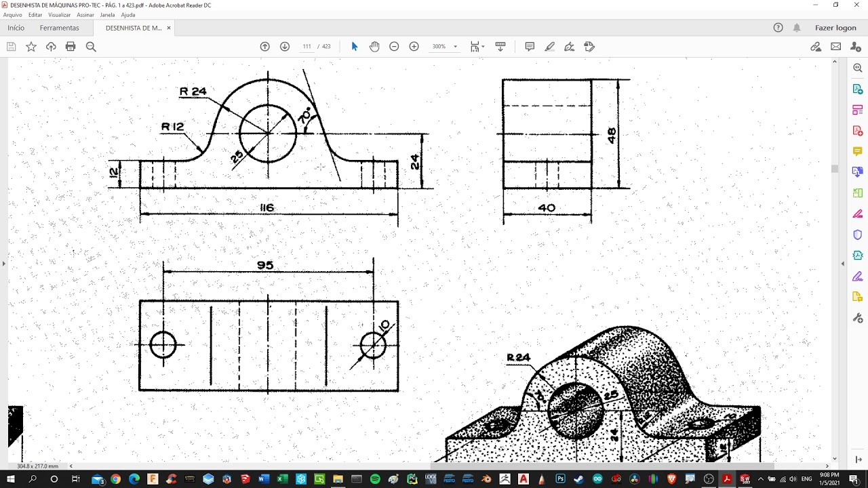Select the highlight text pen tool
The image size is (868, 488).
pos(550,47)
